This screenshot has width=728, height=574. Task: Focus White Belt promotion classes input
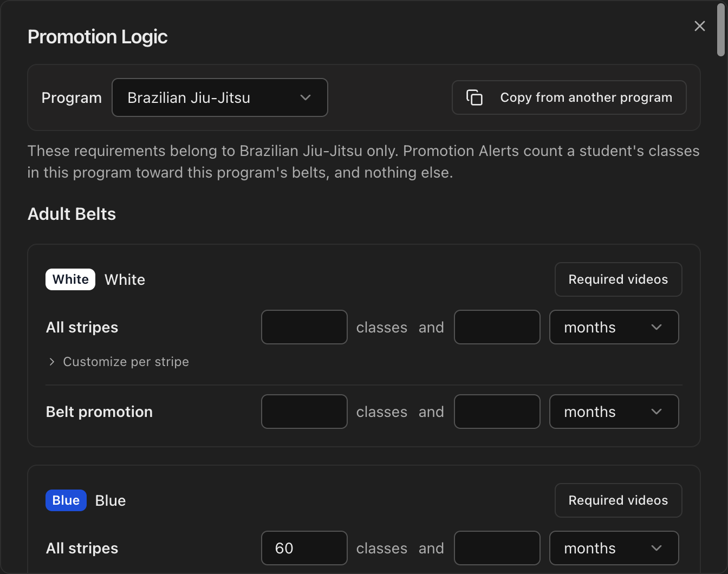(x=304, y=412)
